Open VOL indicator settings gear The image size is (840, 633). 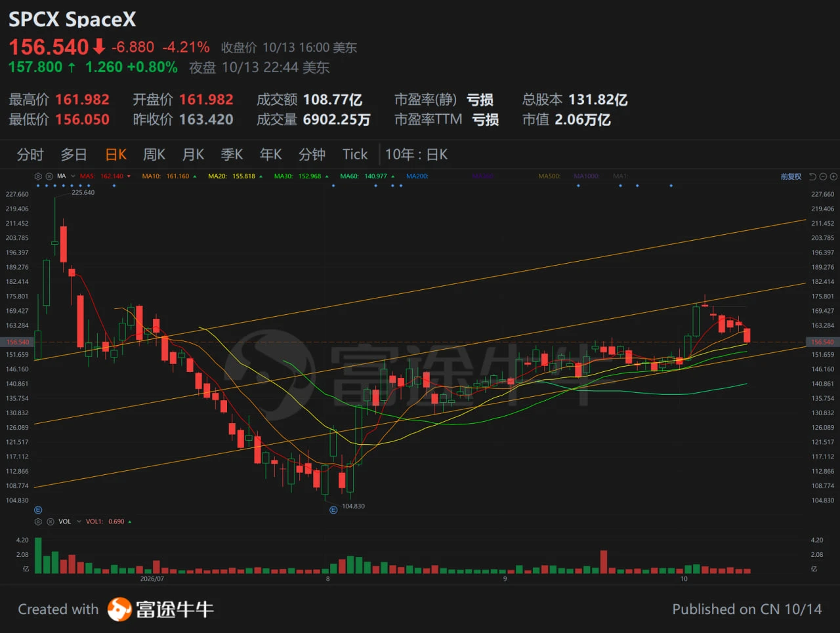pyautogui.click(x=38, y=521)
